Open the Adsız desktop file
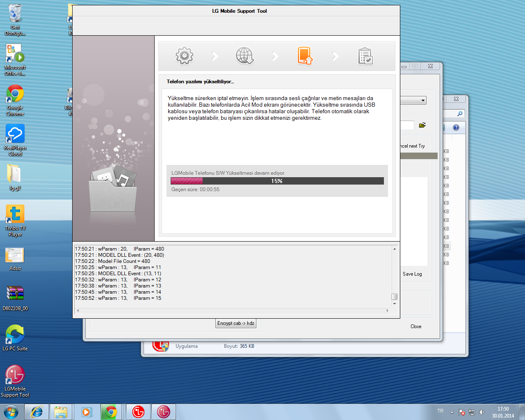Viewport: 525px width, 420px height. point(15,258)
